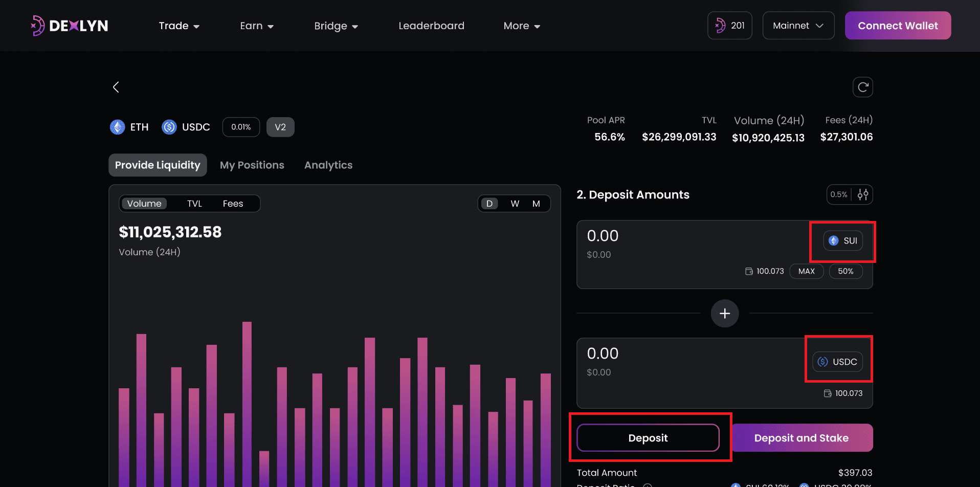Click the points badge showing 201

tap(729, 26)
